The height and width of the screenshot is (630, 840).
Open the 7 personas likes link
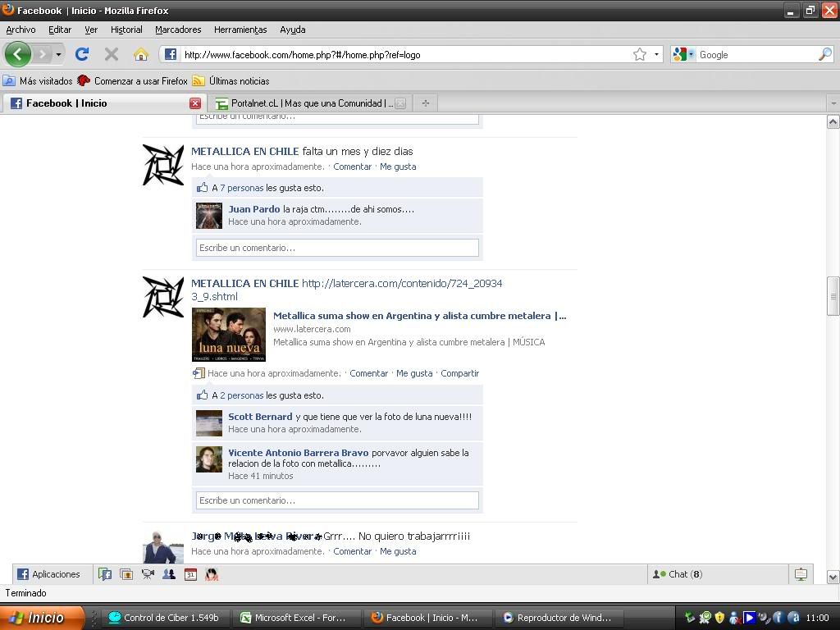point(242,188)
